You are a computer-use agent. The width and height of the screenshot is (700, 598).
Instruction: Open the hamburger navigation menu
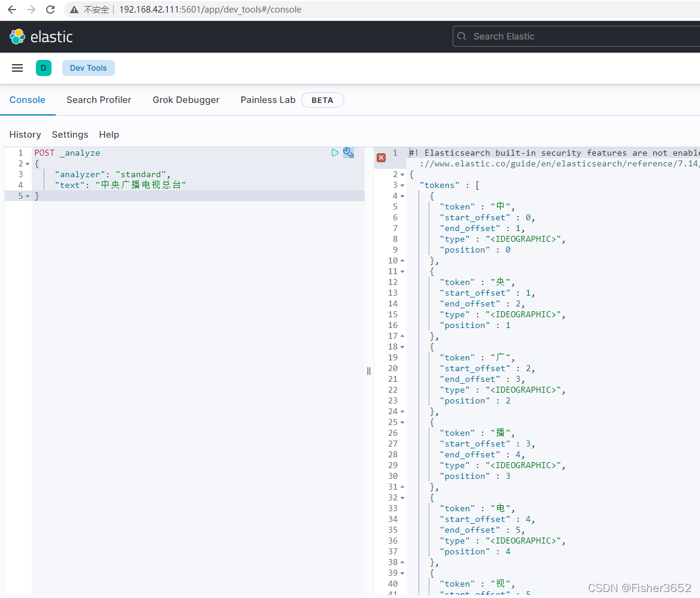(x=17, y=68)
